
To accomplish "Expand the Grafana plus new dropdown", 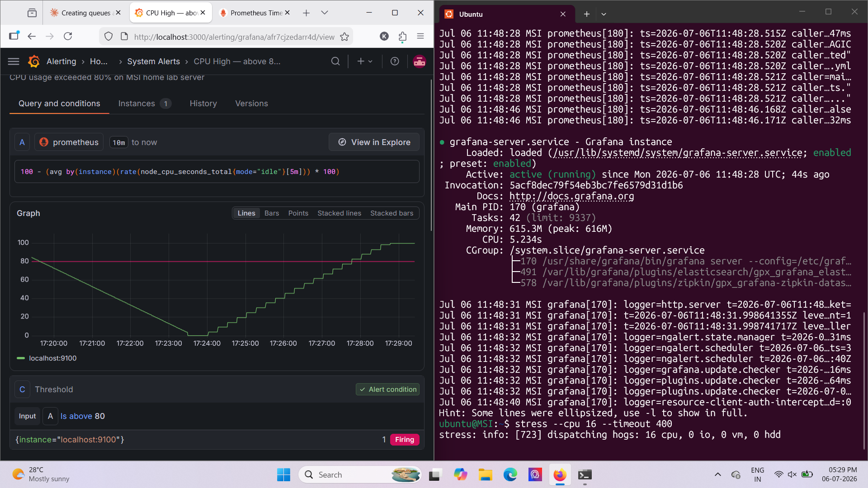I will 365,61.
